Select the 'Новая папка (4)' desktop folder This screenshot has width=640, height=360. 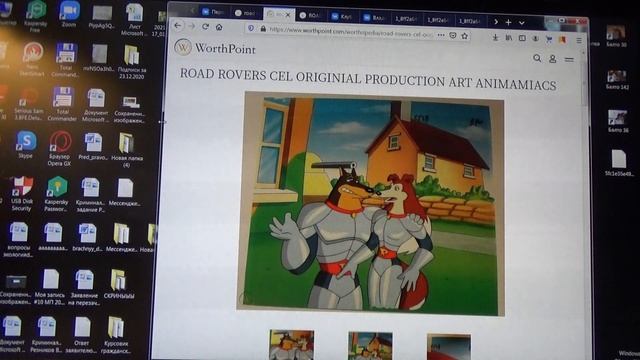pos(127,149)
